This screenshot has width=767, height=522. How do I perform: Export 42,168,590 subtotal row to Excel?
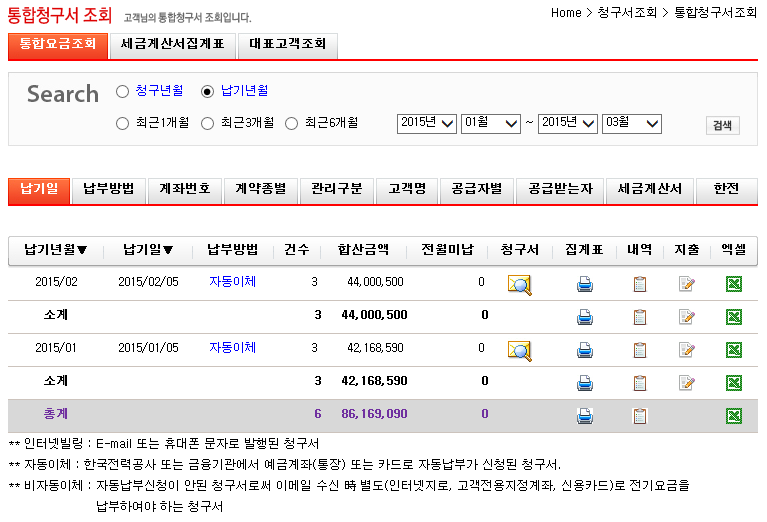pos(734,383)
